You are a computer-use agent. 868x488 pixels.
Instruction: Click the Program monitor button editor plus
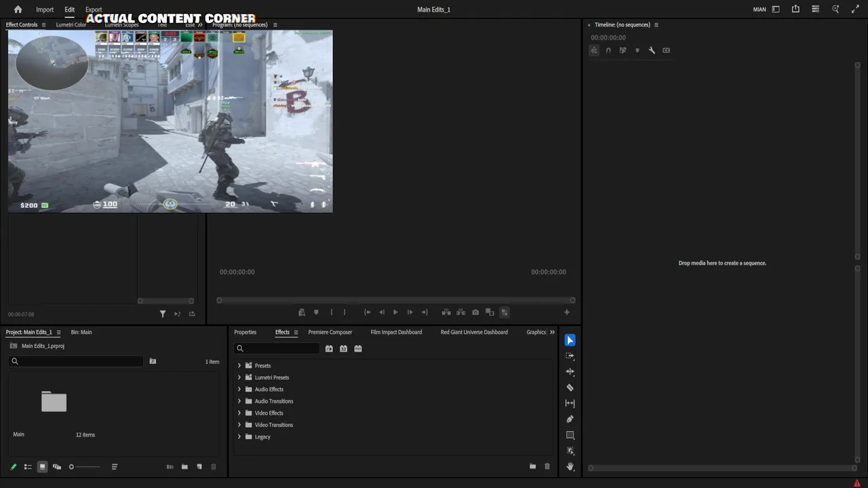[566, 312]
